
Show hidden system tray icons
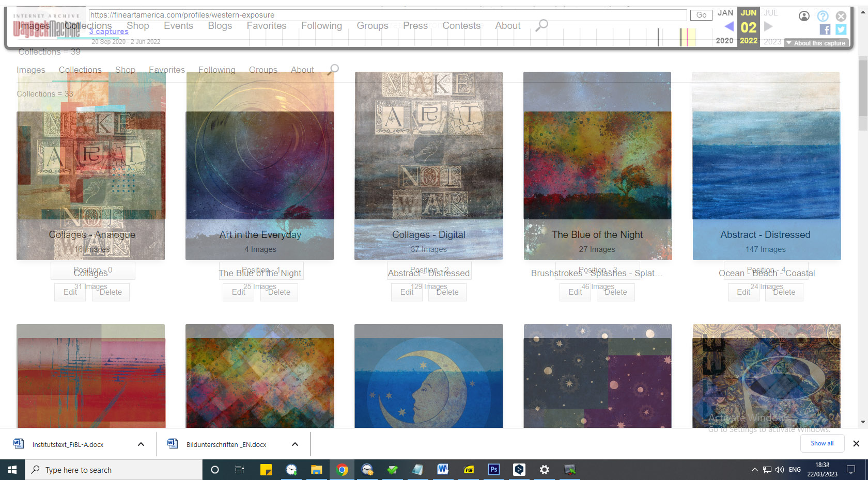coord(754,470)
